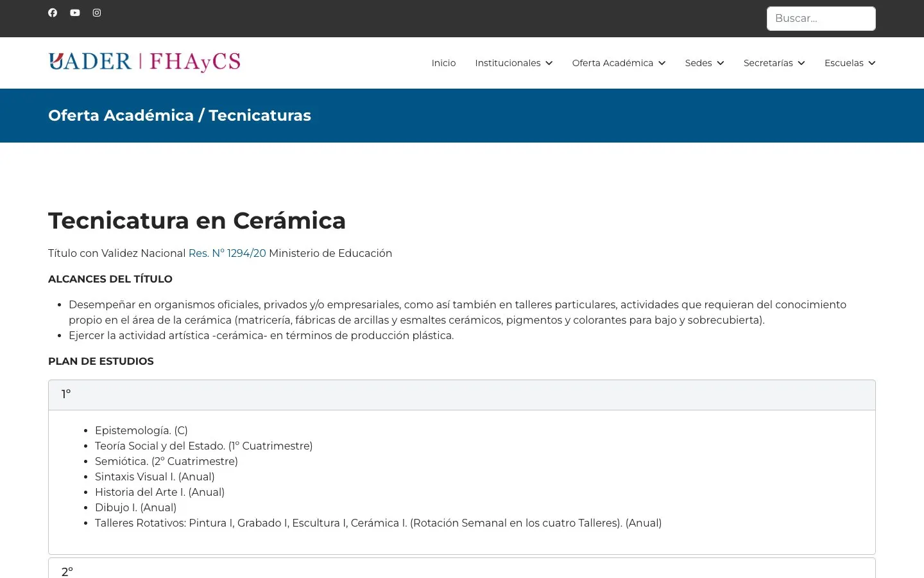The image size is (924, 578).
Task: Select the Teoría Social y del Estado item
Action: [204, 446]
